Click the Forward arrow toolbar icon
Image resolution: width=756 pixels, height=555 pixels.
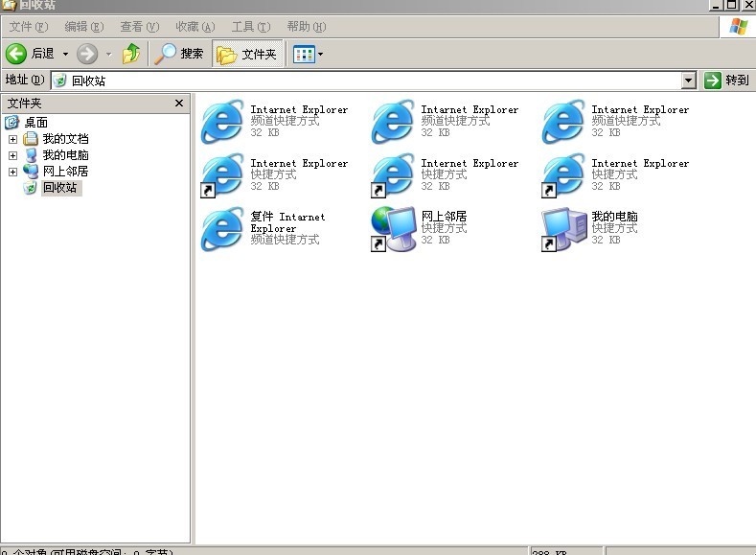coord(87,54)
